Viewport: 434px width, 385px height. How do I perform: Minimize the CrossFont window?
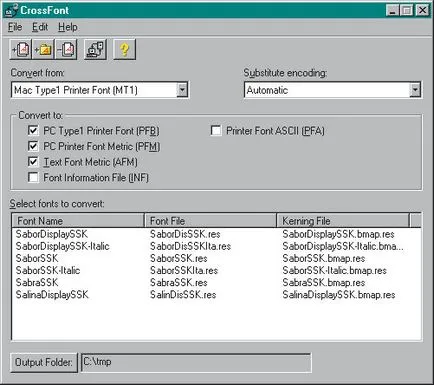click(x=393, y=10)
